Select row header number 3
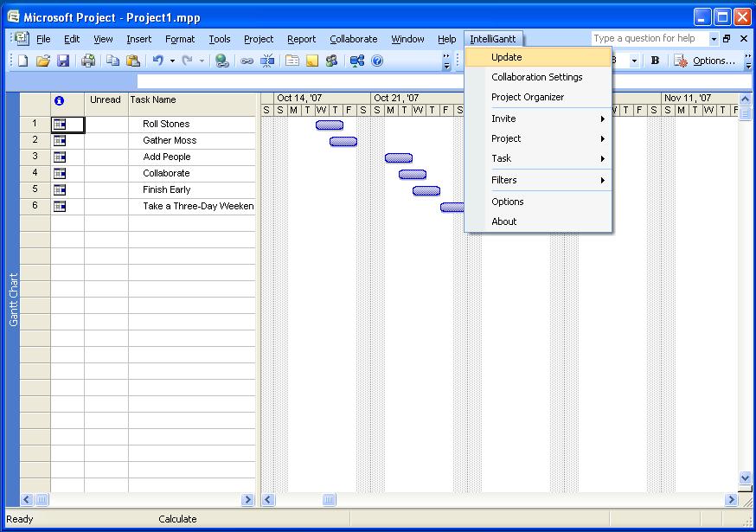 click(x=35, y=157)
